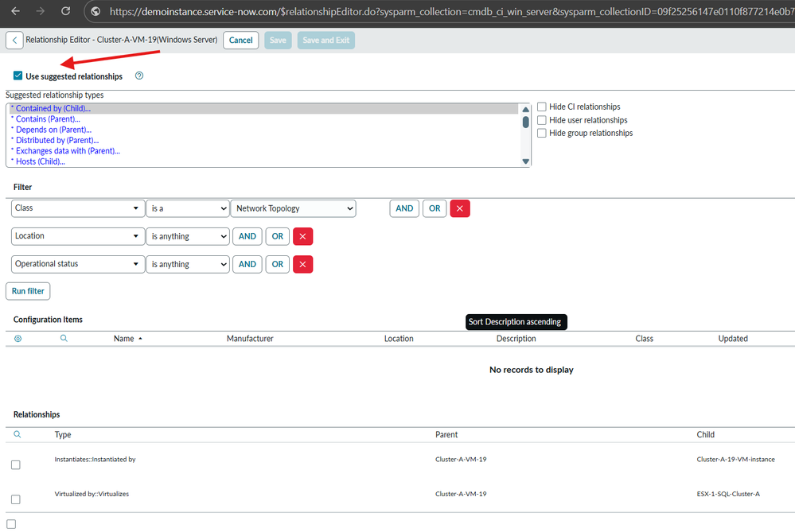This screenshot has height=532, width=795.
Task: Check Hide group relationships
Action: click(x=541, y=133)
